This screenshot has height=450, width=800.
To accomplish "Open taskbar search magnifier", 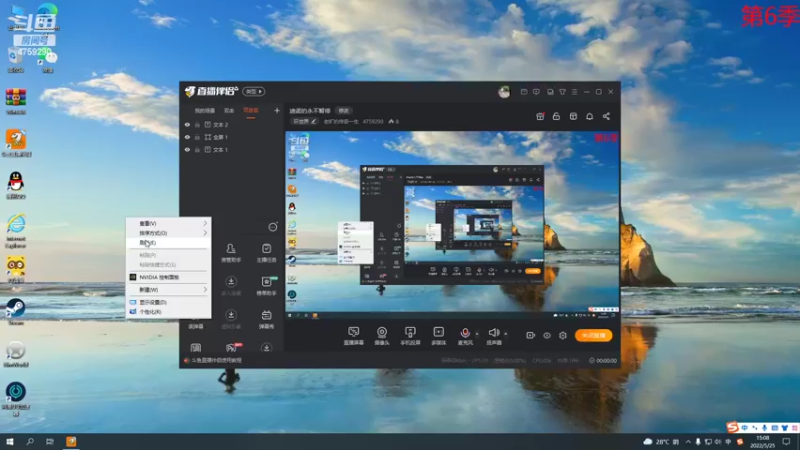I will point(30,441).
